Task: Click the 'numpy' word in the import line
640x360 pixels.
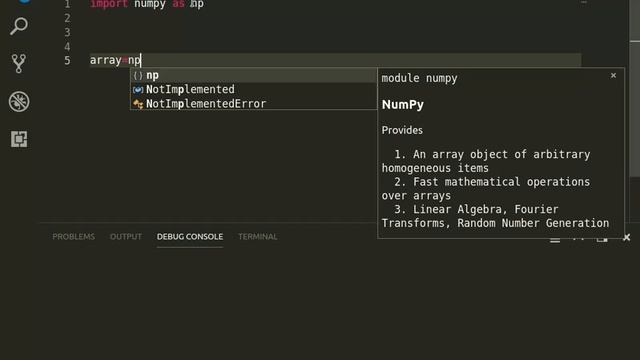Action: tap(150, 4)
